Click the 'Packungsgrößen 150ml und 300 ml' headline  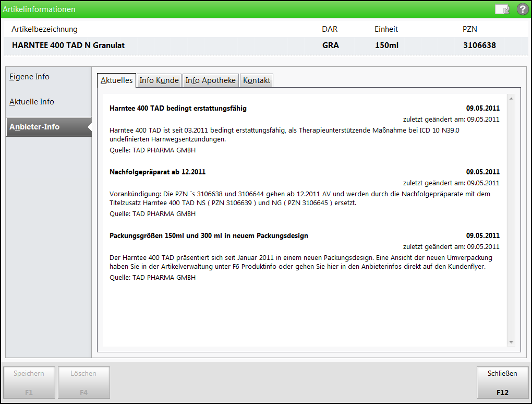pos(209,235)
